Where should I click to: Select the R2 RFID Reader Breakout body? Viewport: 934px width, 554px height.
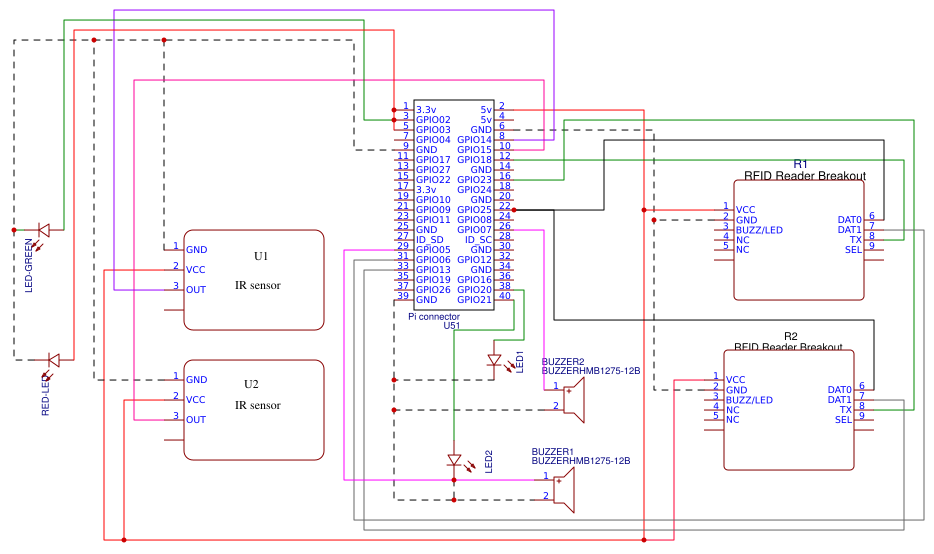(789, 410)
